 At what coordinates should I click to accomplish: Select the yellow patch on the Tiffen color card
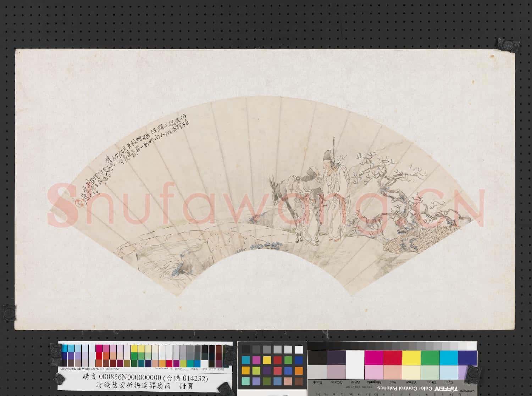pyautogui.click(x=411, y=357)
